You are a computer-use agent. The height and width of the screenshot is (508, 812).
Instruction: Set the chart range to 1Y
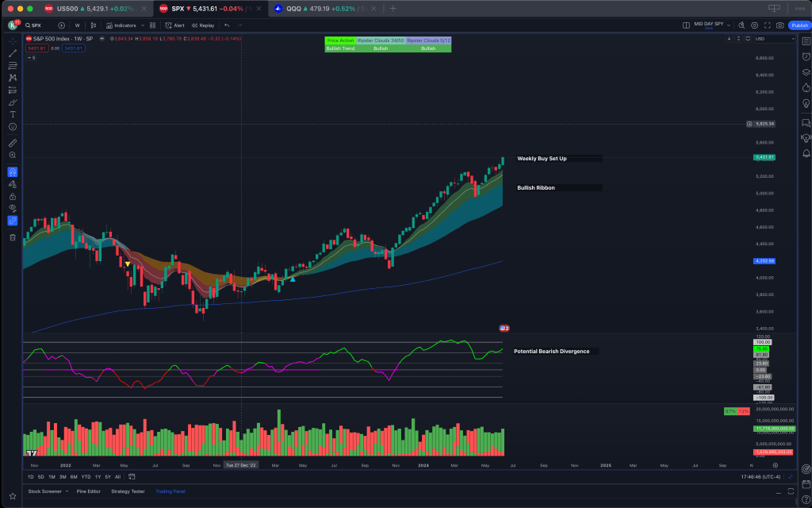click(98, 477)
